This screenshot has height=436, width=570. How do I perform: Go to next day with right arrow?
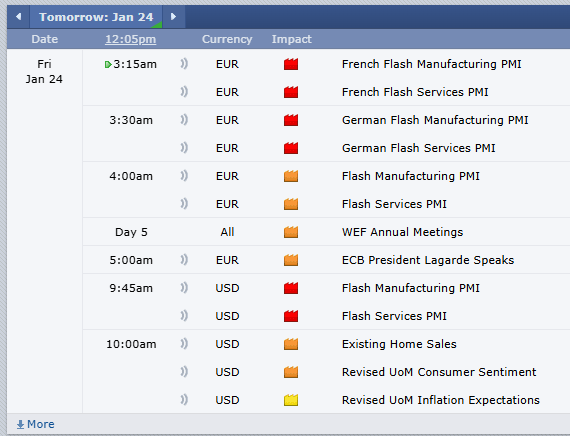[x=173, y=17]
